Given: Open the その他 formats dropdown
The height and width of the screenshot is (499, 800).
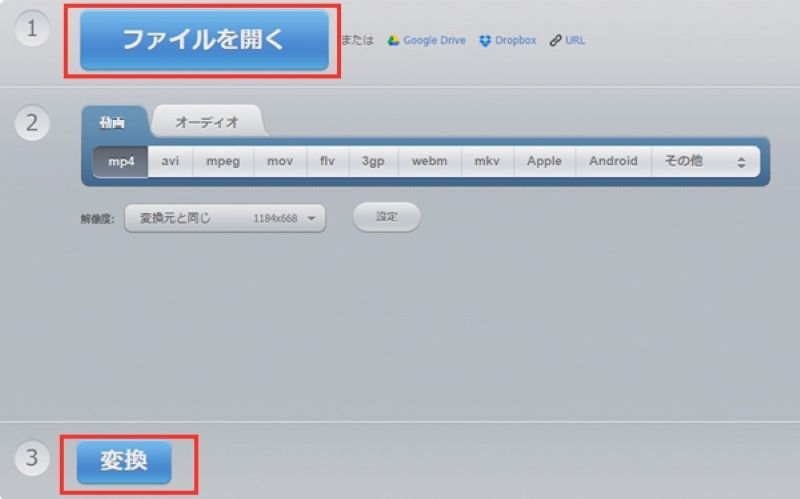Looking at the screenshot, I should (706, 162).
